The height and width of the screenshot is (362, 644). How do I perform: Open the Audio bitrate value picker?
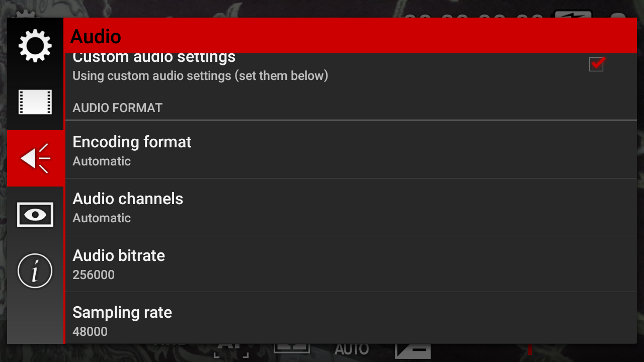click(351, 263)
